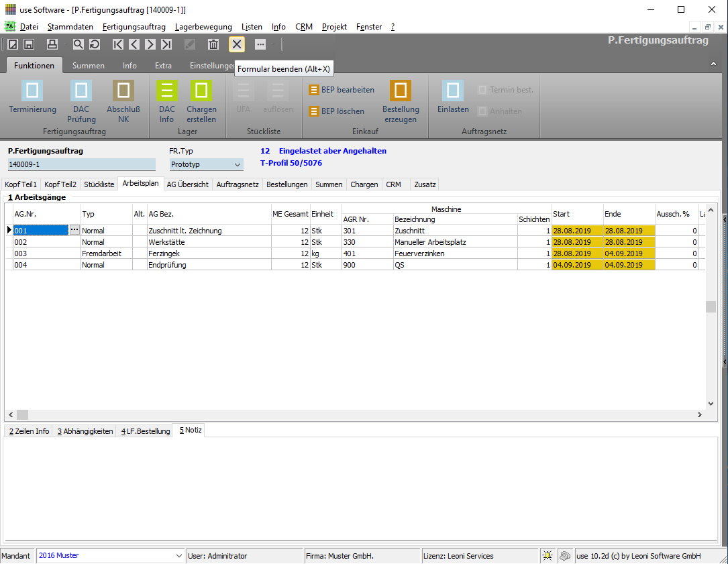Click the trash delete toolbar icon
Screen dimensions: 728x564
point(213,44)
